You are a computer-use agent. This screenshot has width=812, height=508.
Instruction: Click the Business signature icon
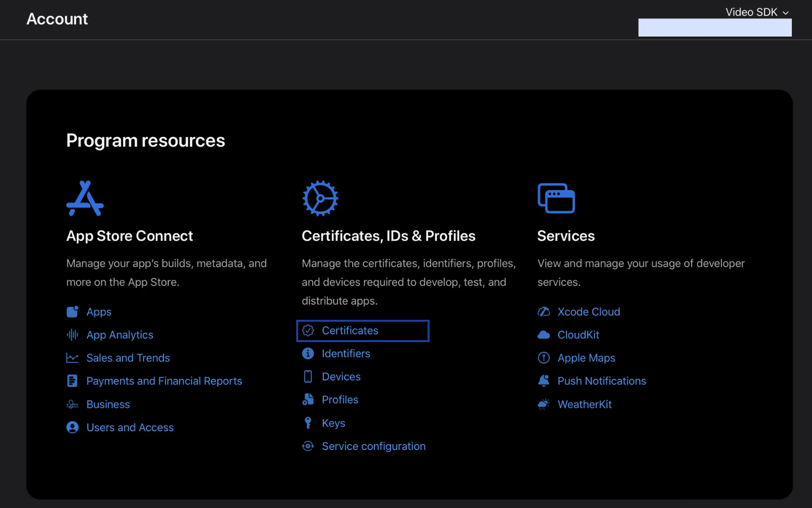(x=72, y=404)
